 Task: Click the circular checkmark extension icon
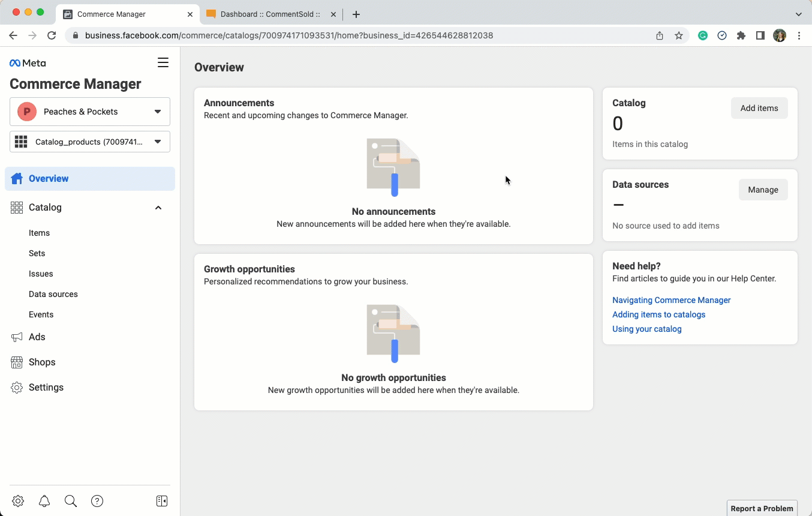(722, 35)
